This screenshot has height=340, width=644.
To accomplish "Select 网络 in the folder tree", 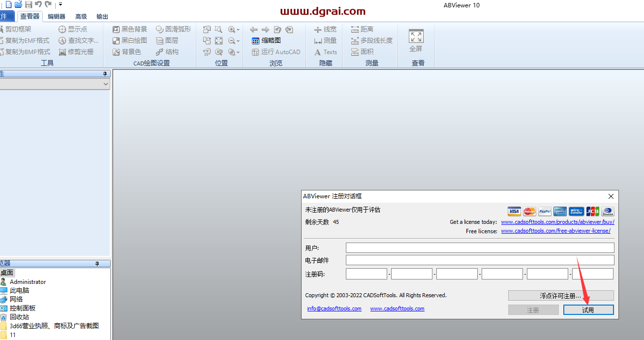I will pos(16,299).
